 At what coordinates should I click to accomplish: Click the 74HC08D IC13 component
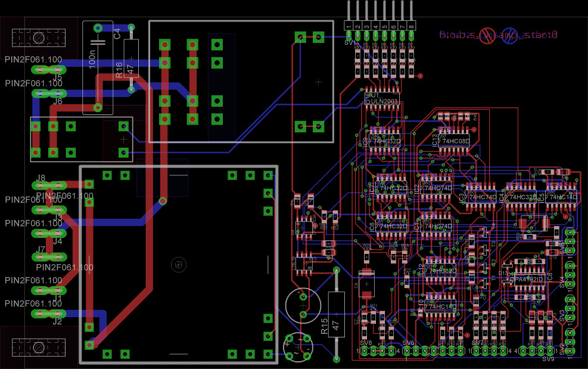[454, 141]
